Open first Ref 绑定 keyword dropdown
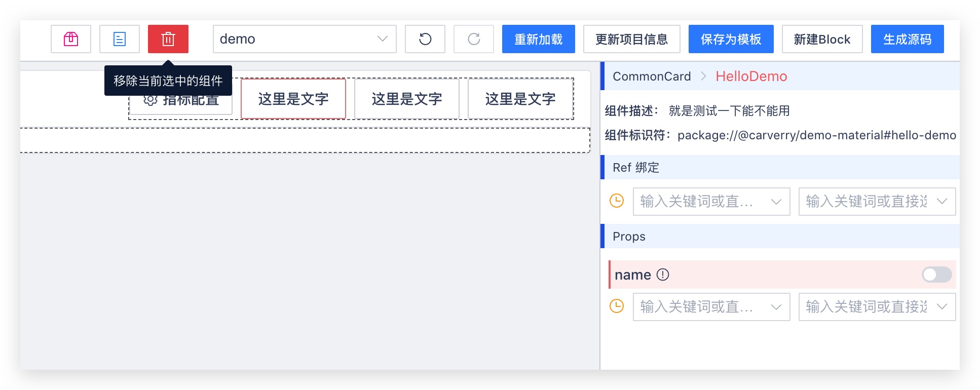 click(x=711, y=202)
